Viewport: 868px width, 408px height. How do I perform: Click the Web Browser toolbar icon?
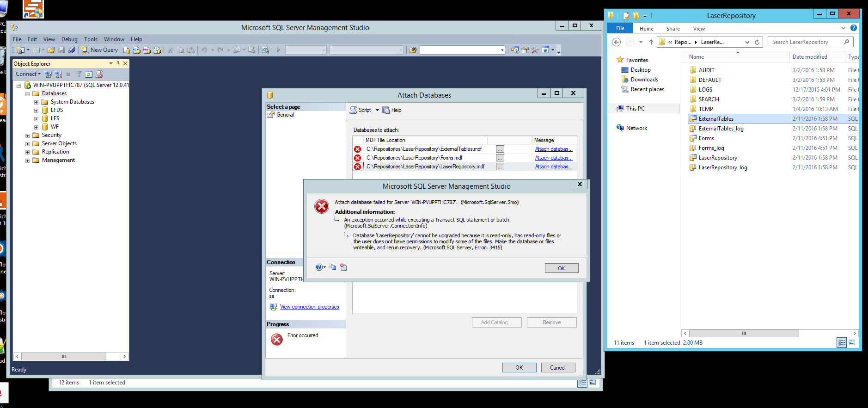point(545,50)
